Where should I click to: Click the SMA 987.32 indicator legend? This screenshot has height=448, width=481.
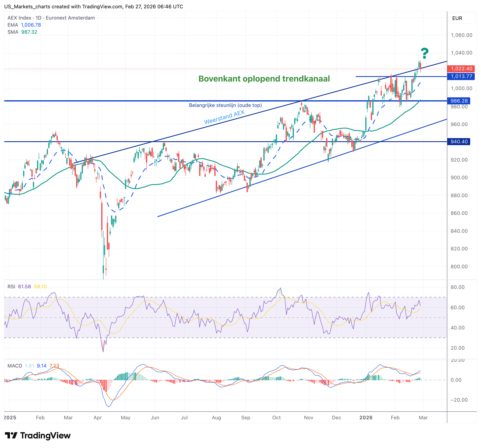(x=22, y=32)
